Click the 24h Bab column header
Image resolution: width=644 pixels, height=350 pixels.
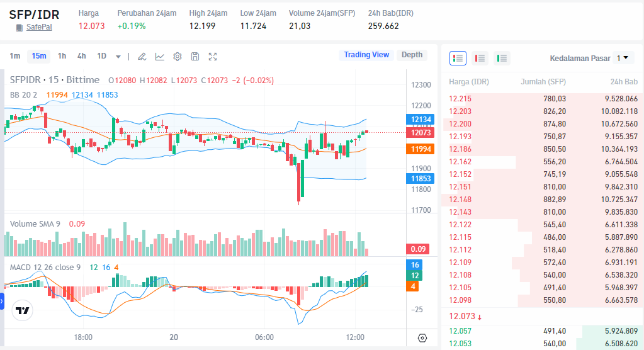[624, 82]
